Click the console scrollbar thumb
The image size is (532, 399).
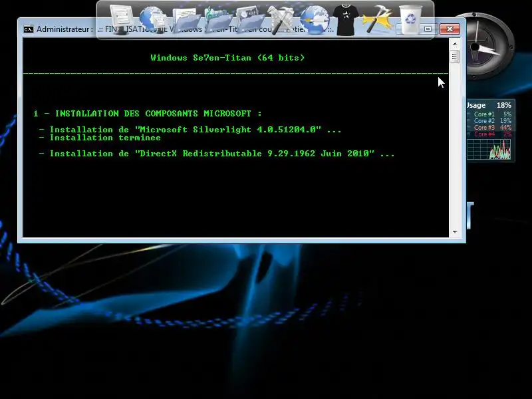(x=455, y=56)
